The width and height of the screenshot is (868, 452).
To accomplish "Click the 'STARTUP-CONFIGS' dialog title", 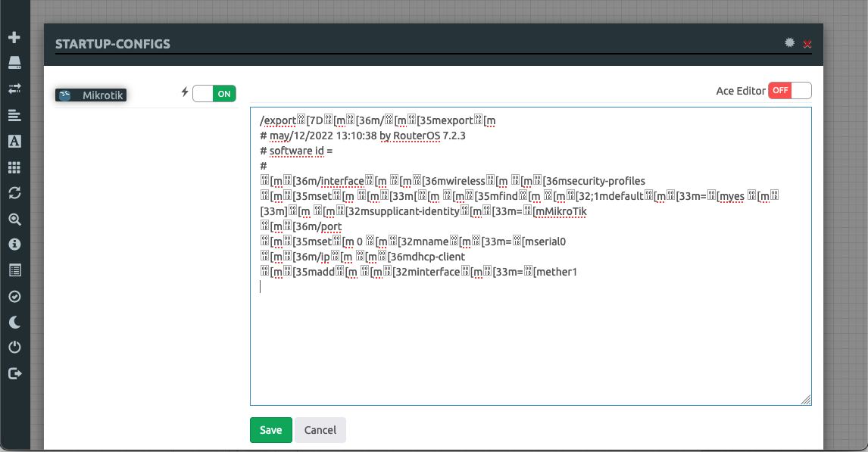I will click(112, 44).
